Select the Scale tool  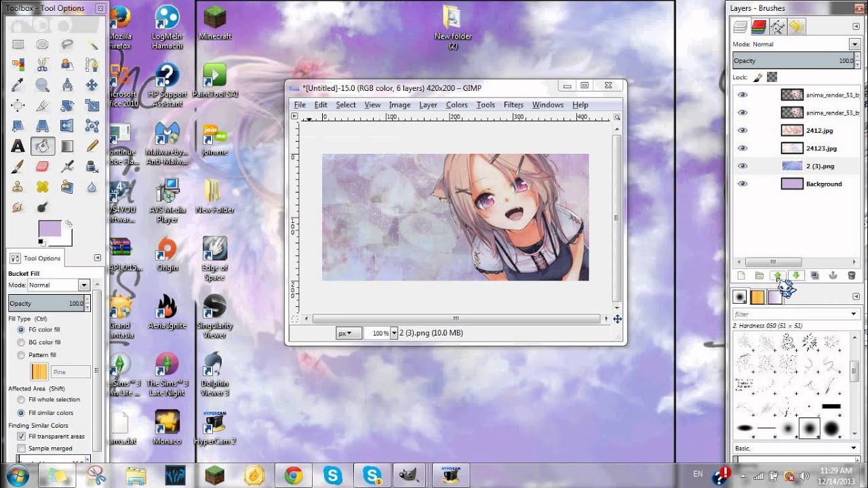(92, 106)
